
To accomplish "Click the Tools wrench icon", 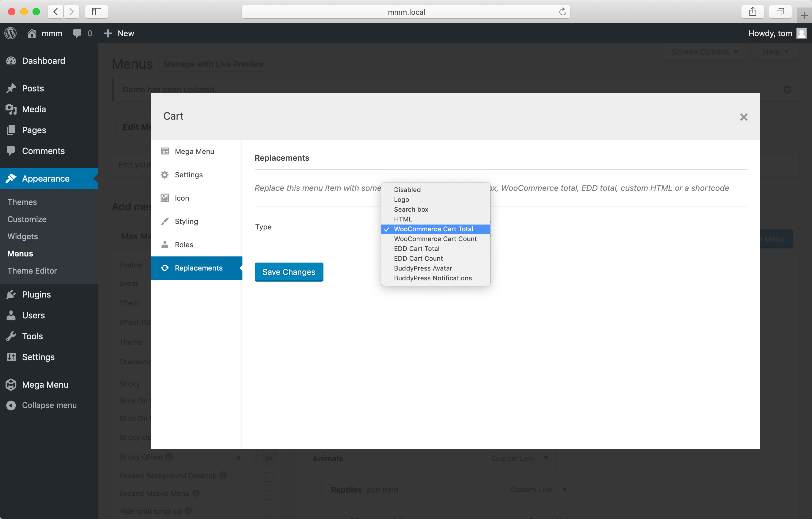I will (x=11, y=336).
